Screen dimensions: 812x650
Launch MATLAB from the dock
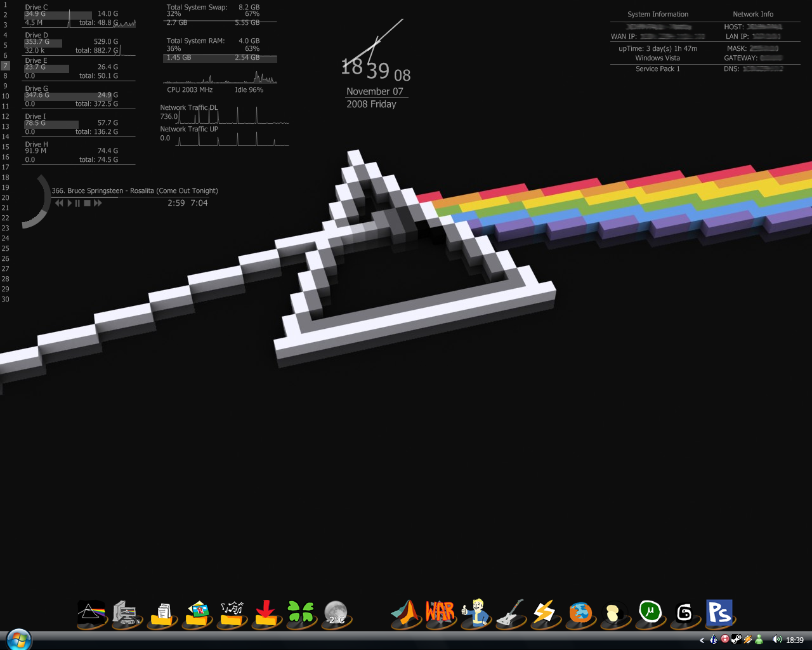pos(406,614)
